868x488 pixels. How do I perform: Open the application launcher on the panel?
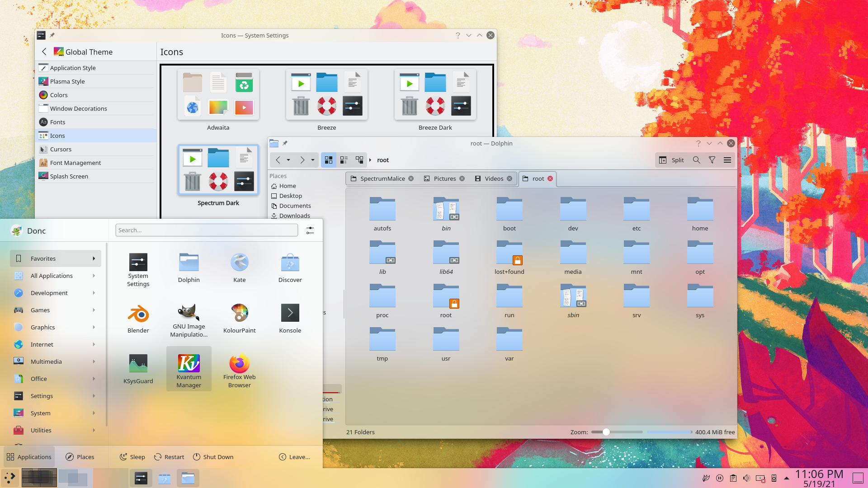[10, 478]
